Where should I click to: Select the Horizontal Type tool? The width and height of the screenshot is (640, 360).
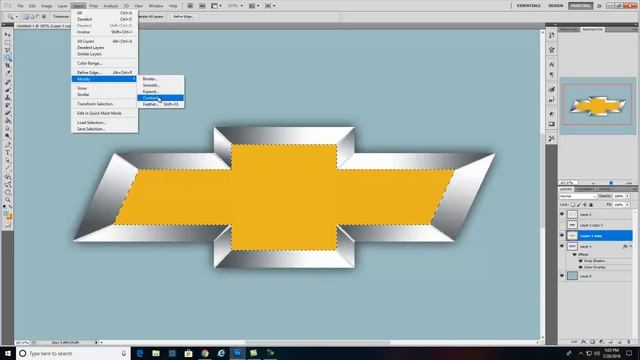pyautogui.click(x=7, y=152)
